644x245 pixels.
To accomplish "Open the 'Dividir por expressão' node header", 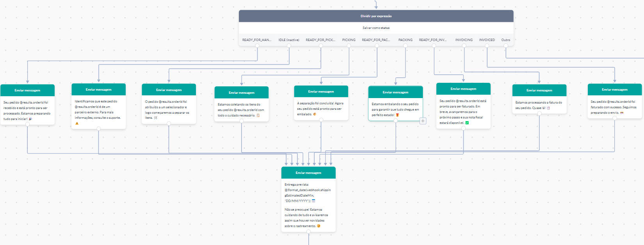I will coord(376,16).
